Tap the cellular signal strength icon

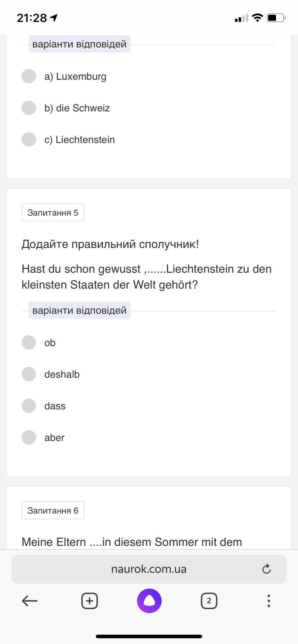click(x=241, y=18)
